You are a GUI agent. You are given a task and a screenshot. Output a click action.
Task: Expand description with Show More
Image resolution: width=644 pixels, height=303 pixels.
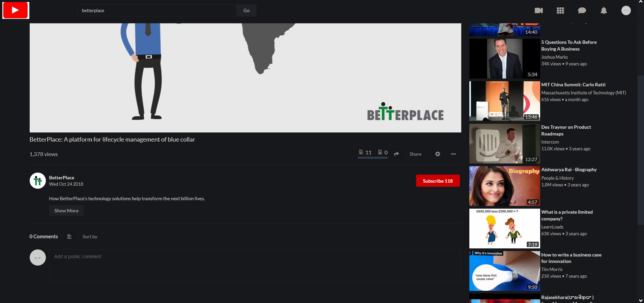click(66, 211)
